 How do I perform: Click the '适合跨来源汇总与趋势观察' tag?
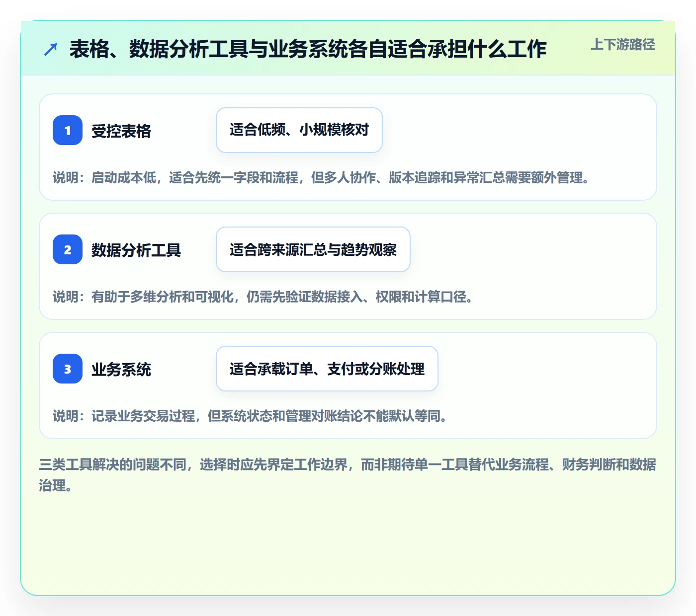click(313, 249)
